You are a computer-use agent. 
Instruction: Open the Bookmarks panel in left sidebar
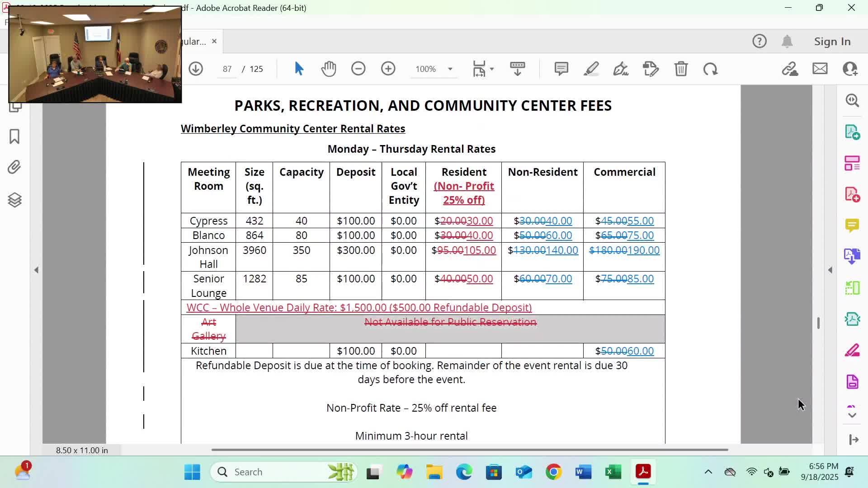(x=14, y=136)
